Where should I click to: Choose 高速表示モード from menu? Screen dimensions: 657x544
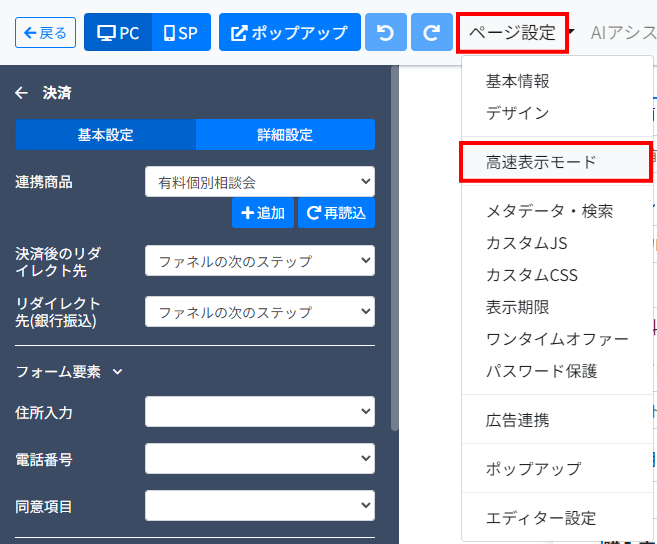541,162
